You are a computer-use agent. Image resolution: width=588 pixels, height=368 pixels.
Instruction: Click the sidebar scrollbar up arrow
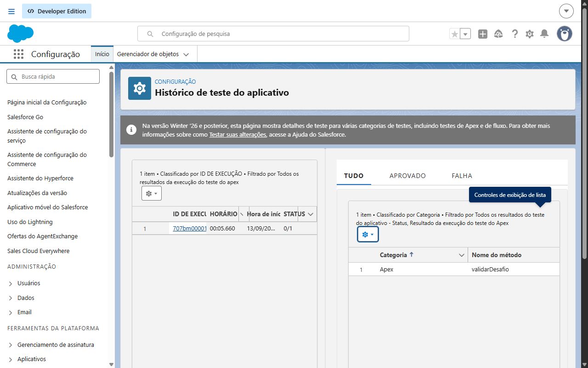coord(111,68)
